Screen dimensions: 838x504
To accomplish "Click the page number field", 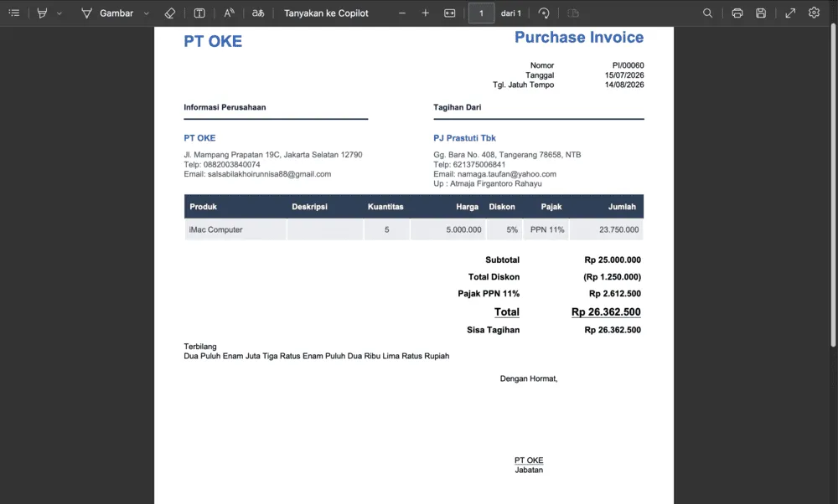I will click(x=481, y=13).
